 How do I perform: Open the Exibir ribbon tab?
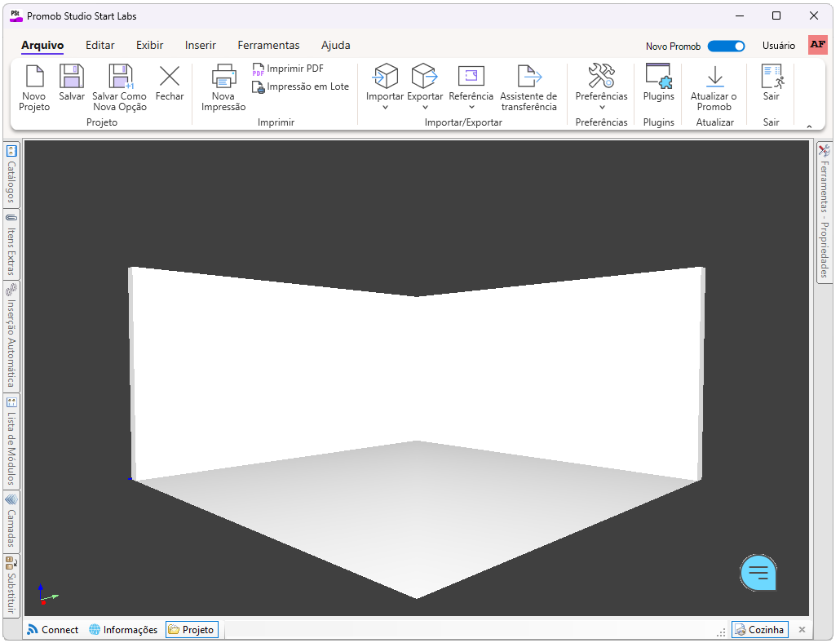click(x=149, y=46)
